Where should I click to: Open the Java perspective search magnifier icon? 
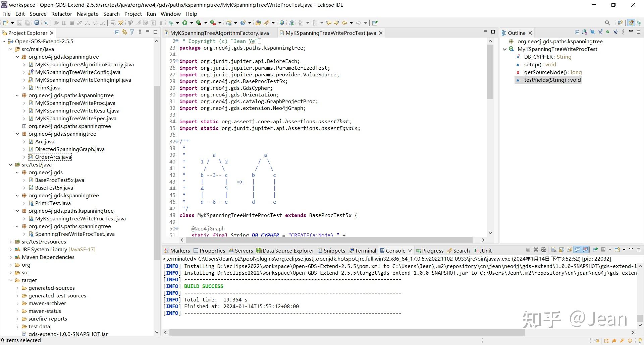(x=607, y=23)
